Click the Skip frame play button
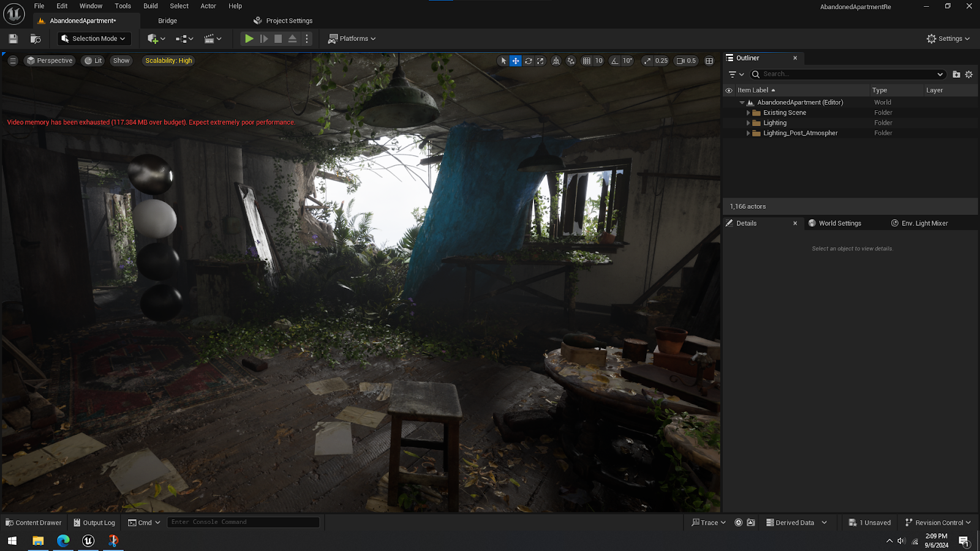 tap(264, 39)
